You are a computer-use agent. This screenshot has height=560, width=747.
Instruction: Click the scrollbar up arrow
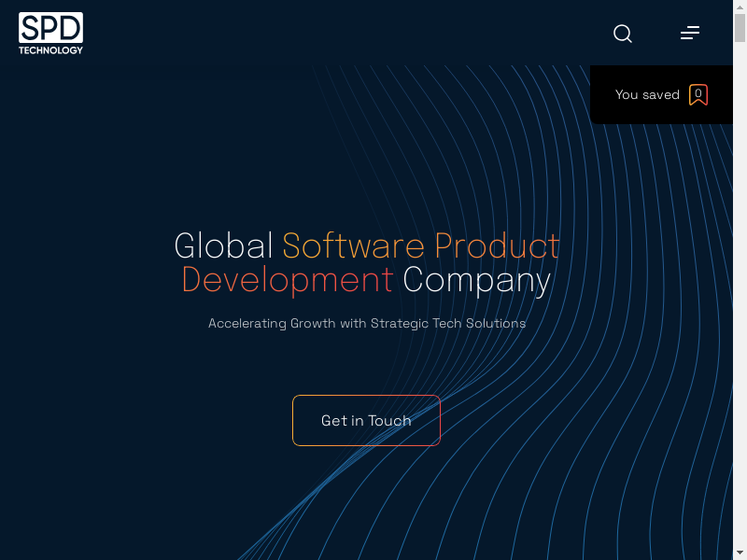point(740,7)
